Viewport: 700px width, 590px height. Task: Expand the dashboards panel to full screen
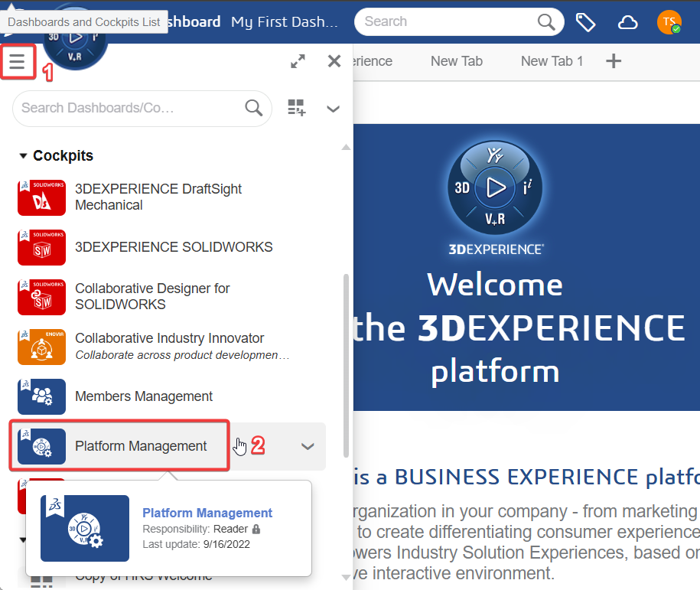pyautogui.click(x=298, y=61)
